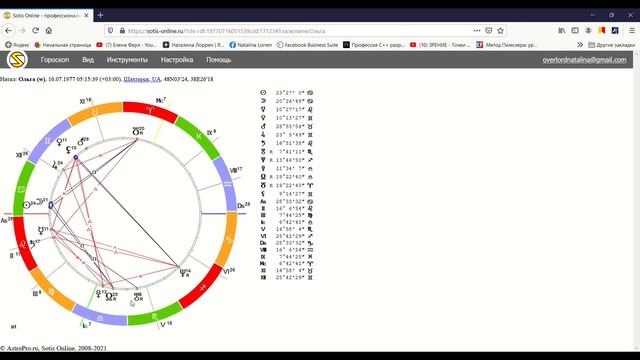640x360 pixels.
Task: Close the Sotis Online tab
Action: tap(87, 16)
